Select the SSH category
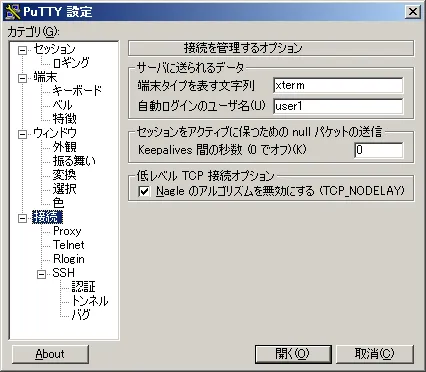The height and width of the screenshot is (372, 426). (63, 273)
